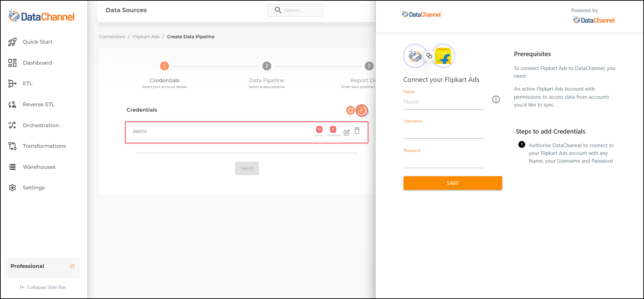Click the search magnifier icon

[278, 10]
